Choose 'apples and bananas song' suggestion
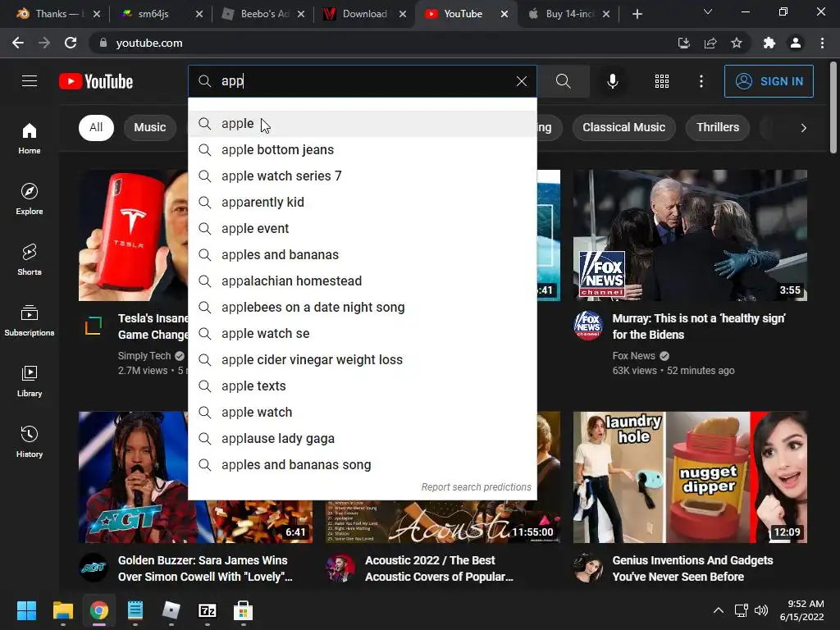840x630 pixels. point(363,465)
